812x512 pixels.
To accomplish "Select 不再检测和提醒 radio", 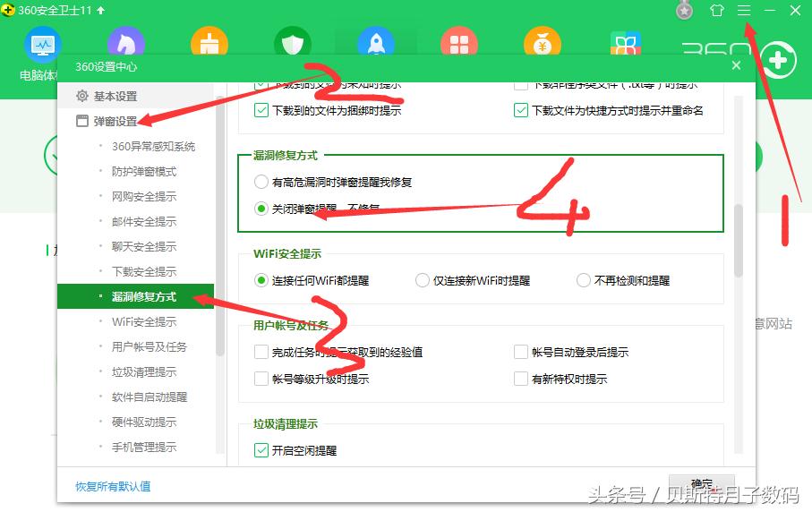I will click(583, 280).
